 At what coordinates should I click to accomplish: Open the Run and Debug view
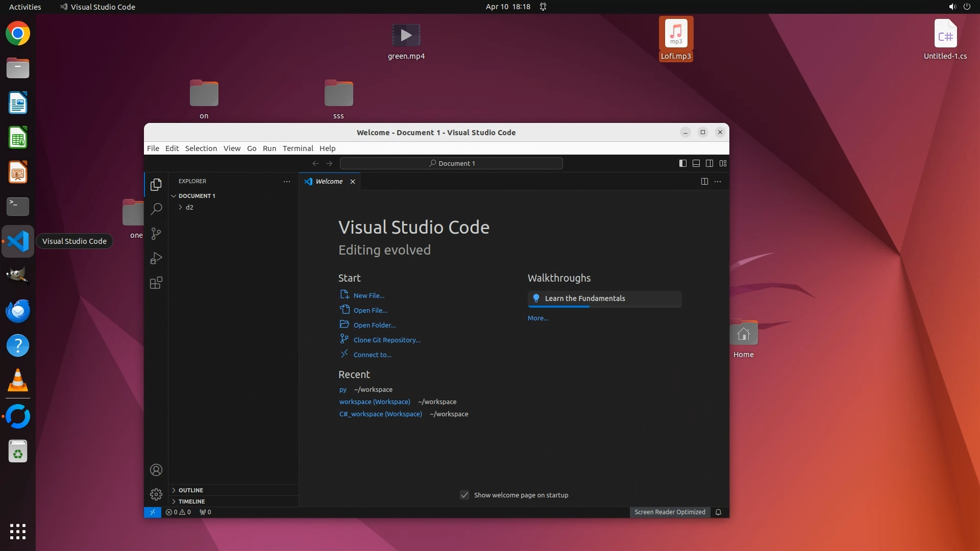[156, 258]
